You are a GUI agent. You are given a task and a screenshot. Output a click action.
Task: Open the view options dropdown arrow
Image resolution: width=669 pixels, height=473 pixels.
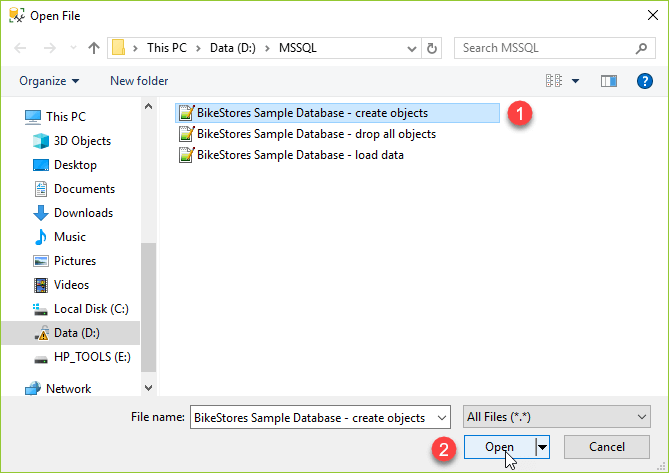(x=576, y=81)
